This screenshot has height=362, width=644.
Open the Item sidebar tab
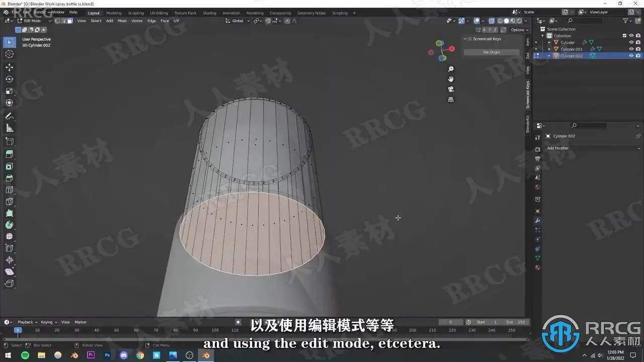click(x=528, y=42)
